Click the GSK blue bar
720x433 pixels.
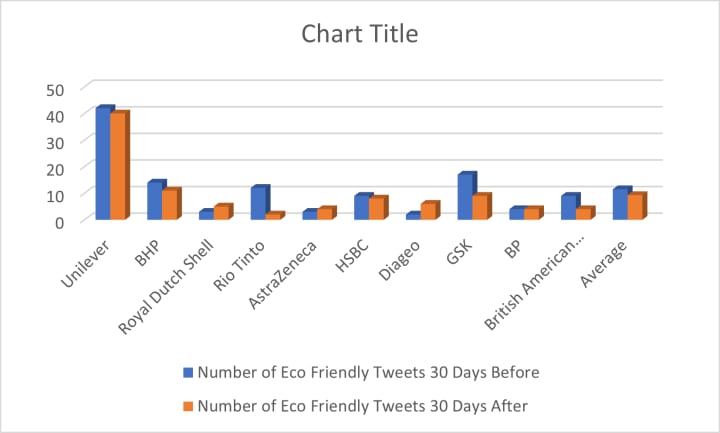(466, 196)
